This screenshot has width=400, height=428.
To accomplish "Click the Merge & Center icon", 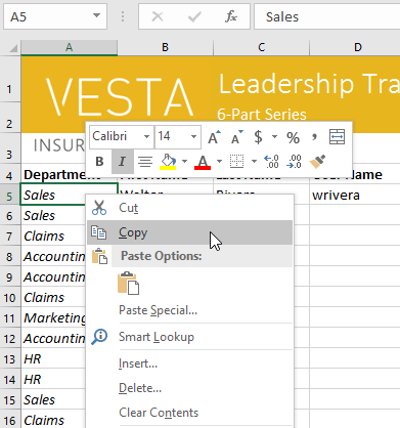I will (x=337, y=137).
